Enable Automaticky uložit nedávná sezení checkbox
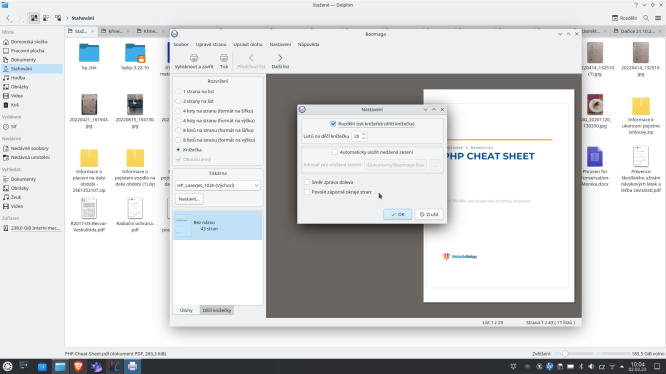Image resolution: width=666 pixels, height=374 pixels. click(335, 152)
